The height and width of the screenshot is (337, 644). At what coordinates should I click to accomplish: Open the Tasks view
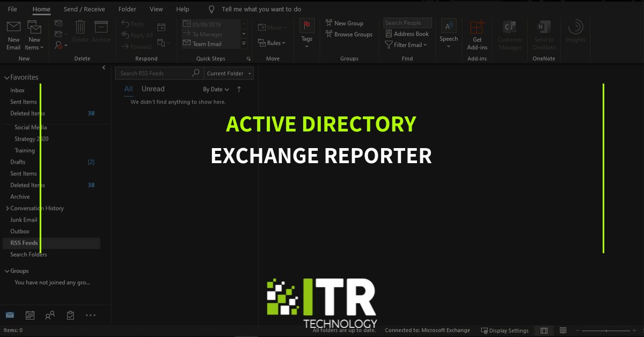point(70,315)
